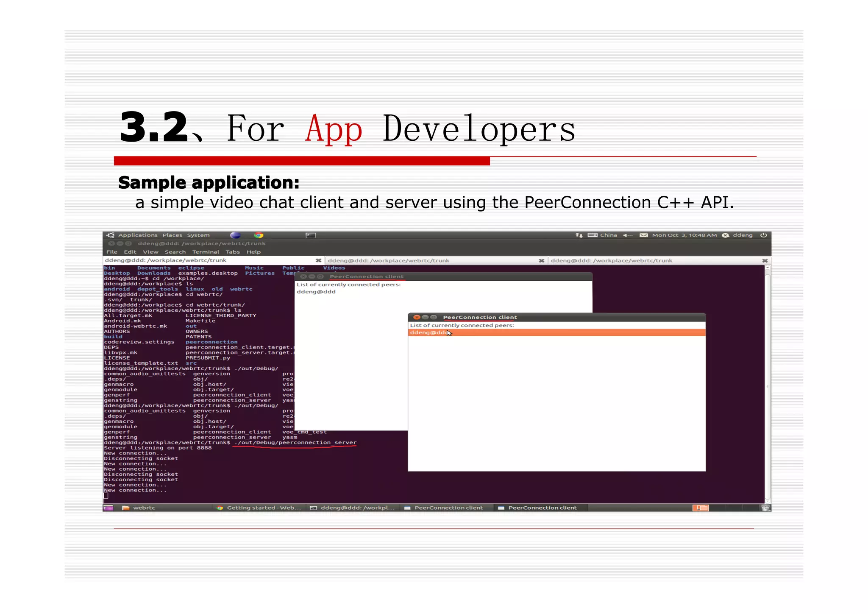
Task: Open the mail envelope indicator
Action: pyautogui.click(x=643, y=235)
